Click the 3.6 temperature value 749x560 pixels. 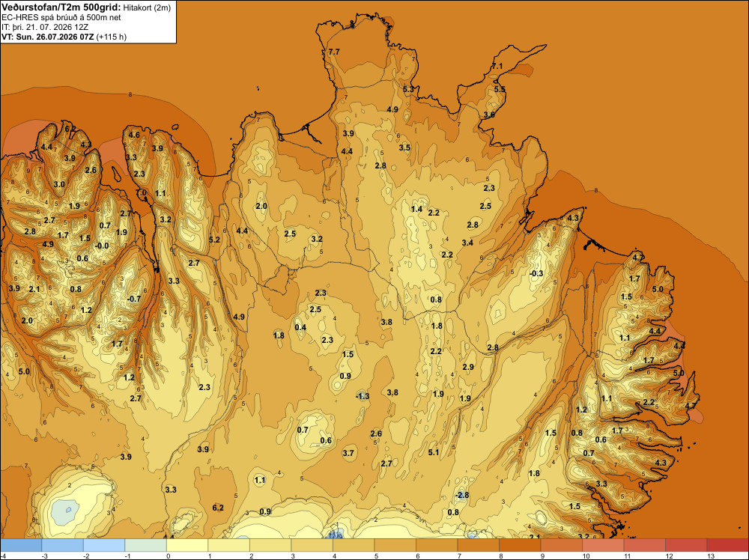(489, 115)
